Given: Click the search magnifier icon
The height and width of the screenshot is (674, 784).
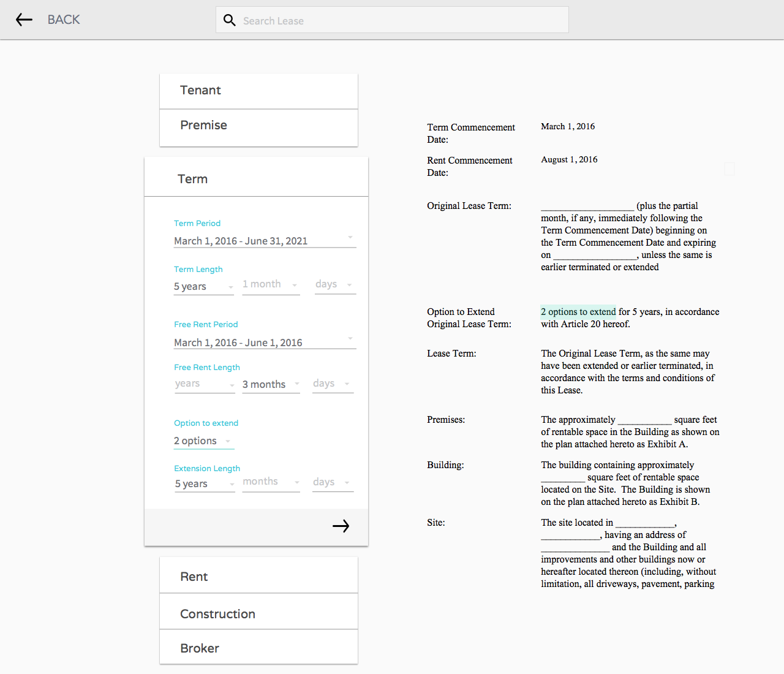Looking at the screenshot, I should 230,20.
